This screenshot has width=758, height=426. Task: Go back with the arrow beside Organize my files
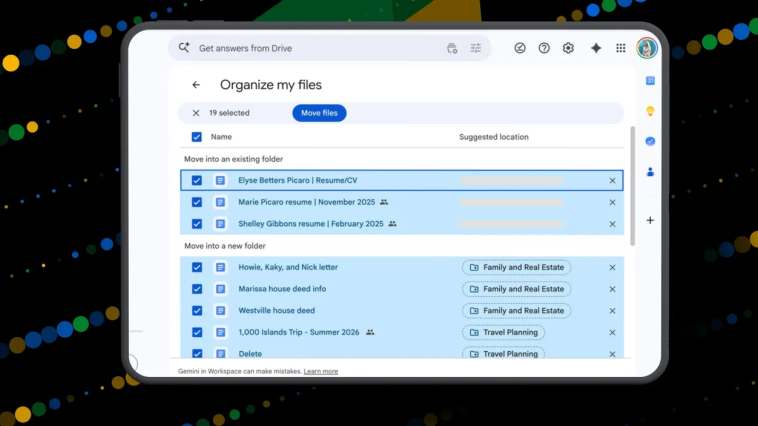point(196,85)
